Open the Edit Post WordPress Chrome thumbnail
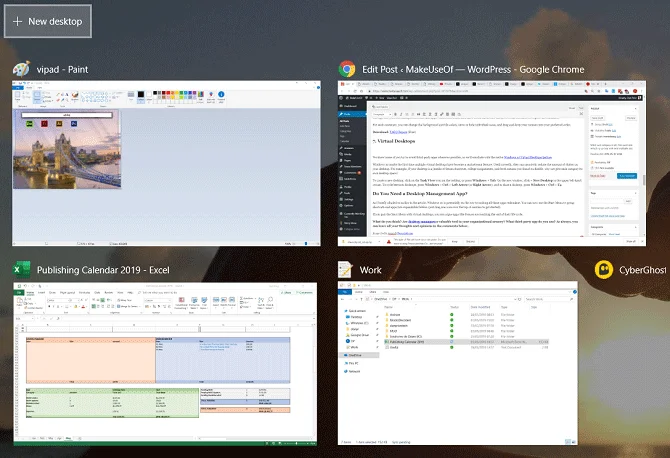The image size is (670, 458). pyautogui.click(x=492, y=163)
